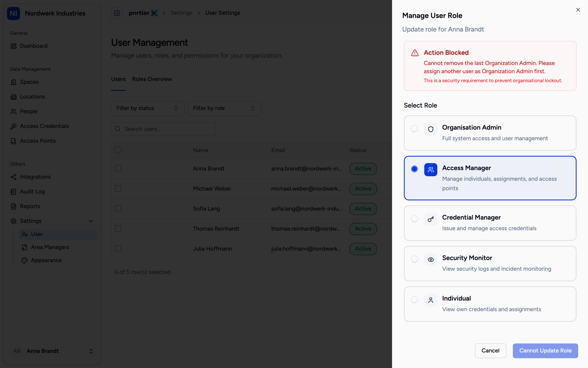
Task: Click the Access Manager people icon
Action: [x=431, y=170]
